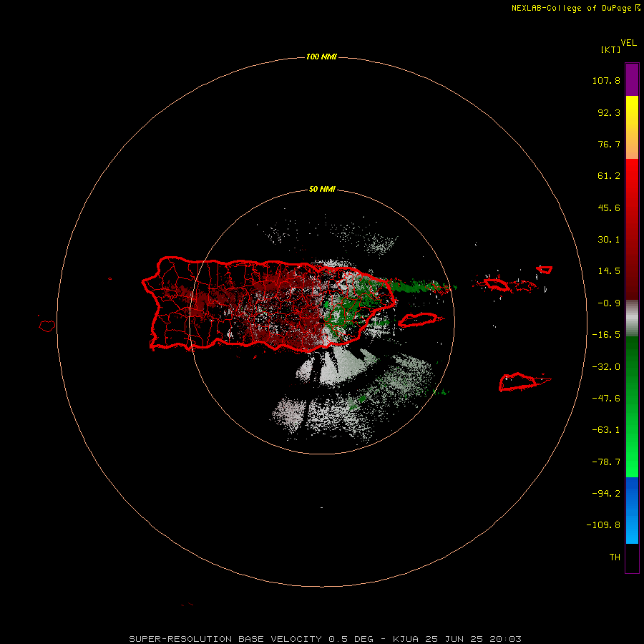Click the -0.9 velocity scale value
Image resolution: width=644 pixels, height=644 pixels.
point(609,303)
